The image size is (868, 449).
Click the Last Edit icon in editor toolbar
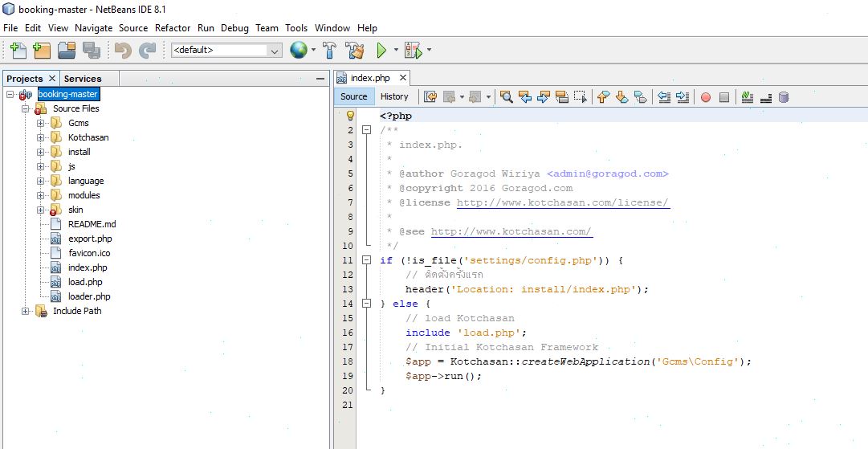tap(430, 97)
